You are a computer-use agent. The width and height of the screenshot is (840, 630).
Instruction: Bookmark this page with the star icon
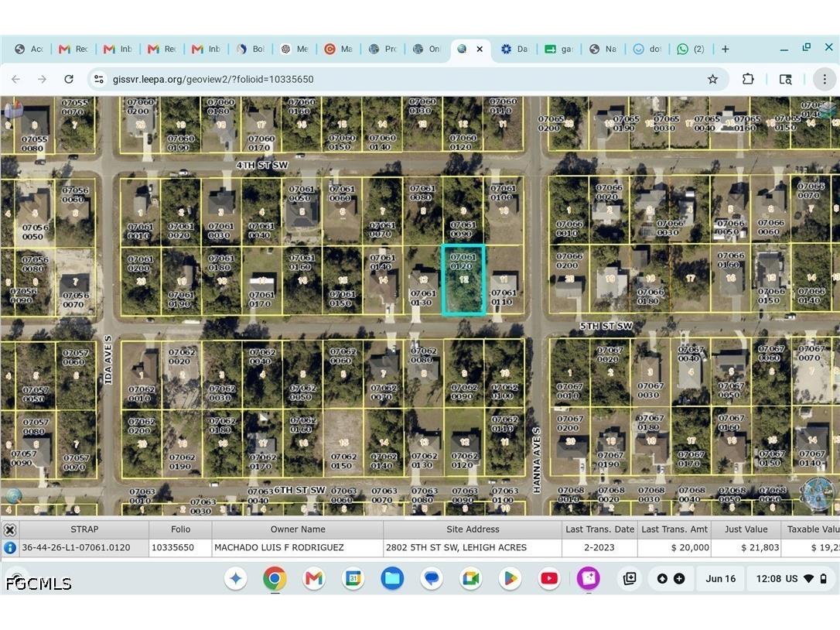[712, 80]
